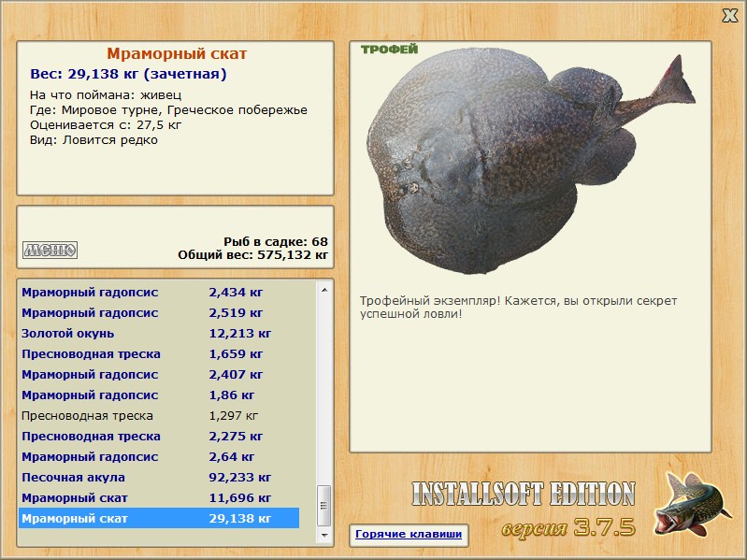Click the На что поймана: живец line

click(106, 95)
